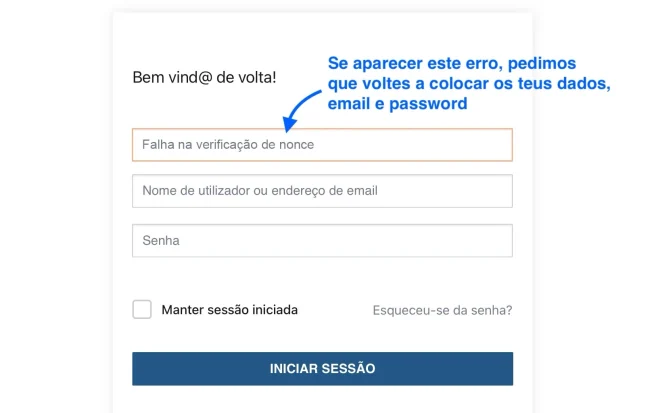Tick the "Manter sessão iniciada" checkbox

(142, 309)
